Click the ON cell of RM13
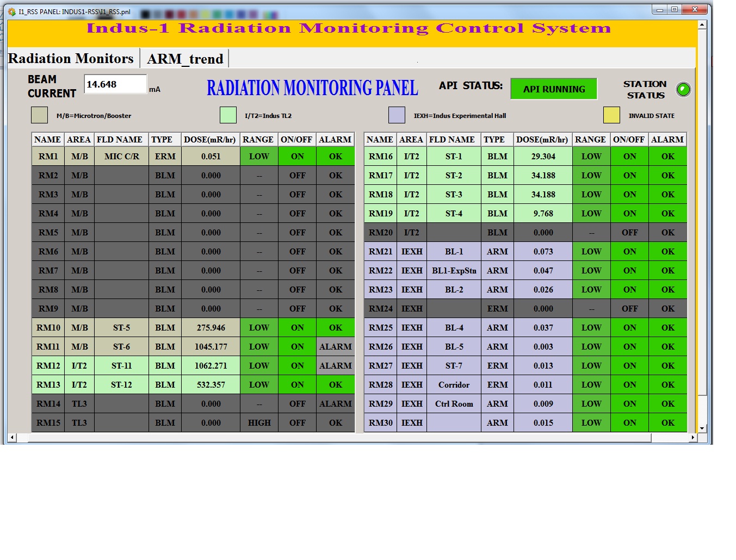This screenshot has width=736, height=560. pos(297,384)
